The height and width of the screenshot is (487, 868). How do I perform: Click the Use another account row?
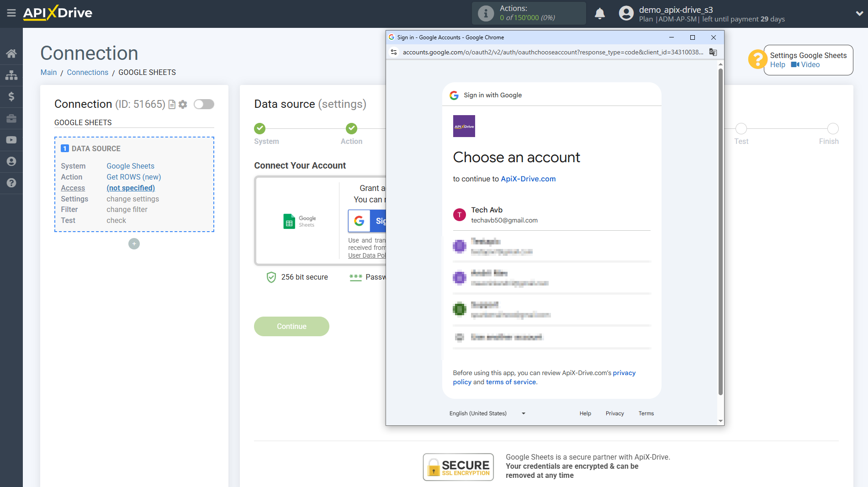pos(551,337)
